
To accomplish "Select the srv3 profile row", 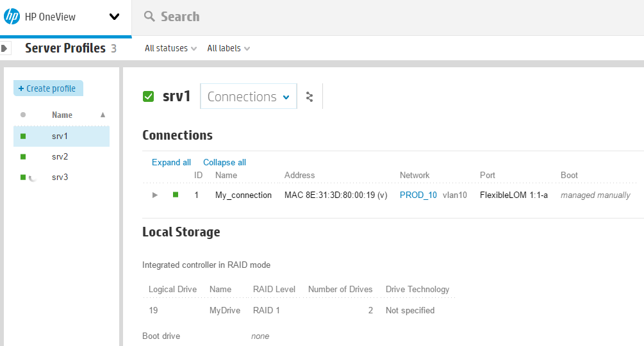I will [x=62, y=177].
